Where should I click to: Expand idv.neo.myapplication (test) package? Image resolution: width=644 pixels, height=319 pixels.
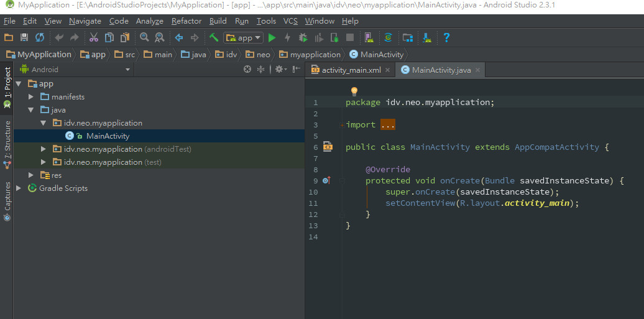tap(44, 162)
